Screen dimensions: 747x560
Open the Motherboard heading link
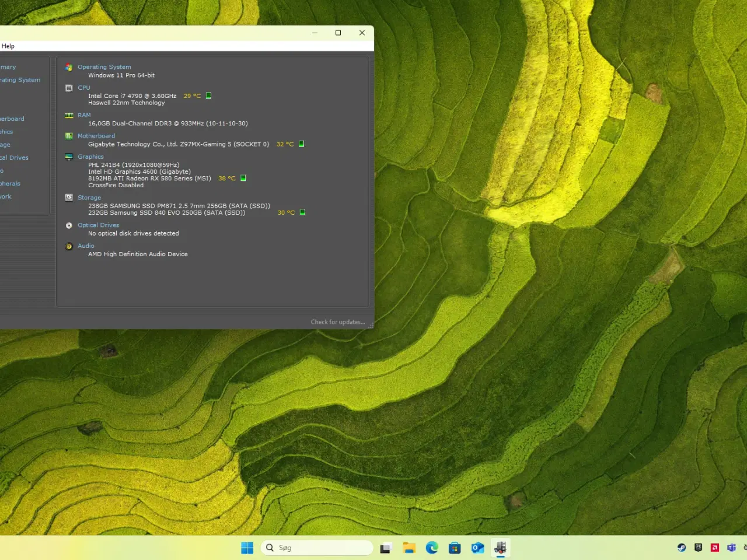[x=96, y=136]
